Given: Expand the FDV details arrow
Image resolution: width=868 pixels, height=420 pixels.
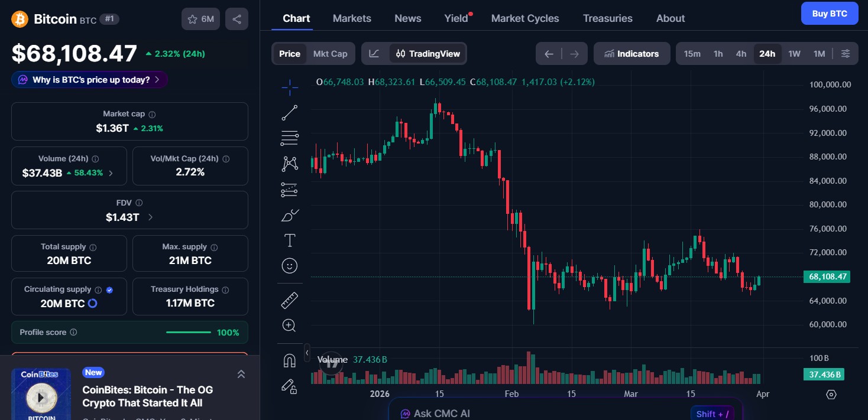Looking at the screenshot, I should pyautogui.click(x=151, y=217).
